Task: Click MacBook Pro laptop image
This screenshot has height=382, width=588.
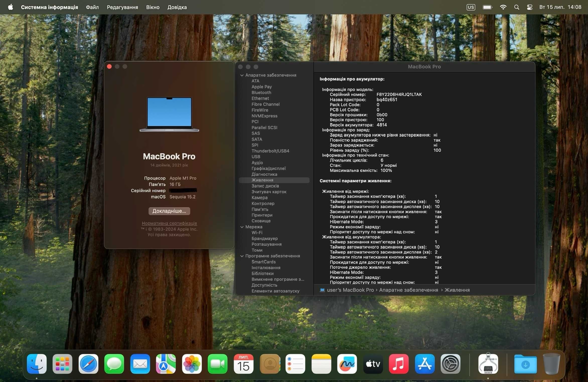Action: [x=169, y=114]
